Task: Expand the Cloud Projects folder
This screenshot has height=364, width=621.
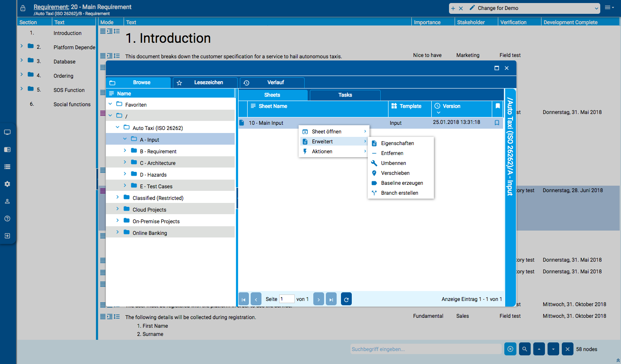Action: (x=118, y=209)
